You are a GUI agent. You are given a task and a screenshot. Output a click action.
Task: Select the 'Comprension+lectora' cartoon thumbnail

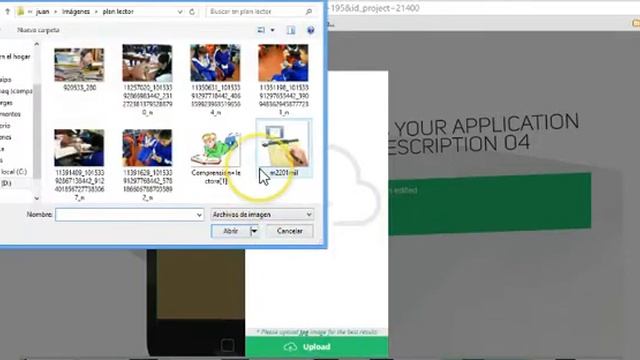215,148
